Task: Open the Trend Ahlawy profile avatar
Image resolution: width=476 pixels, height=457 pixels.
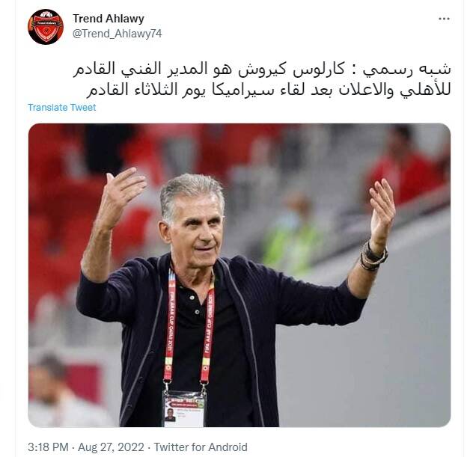Action: [46, 27]
